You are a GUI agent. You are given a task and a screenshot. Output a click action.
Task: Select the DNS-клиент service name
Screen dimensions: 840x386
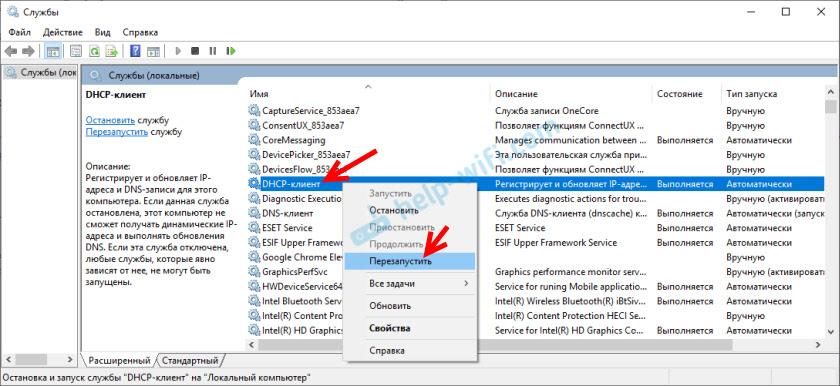288,213
